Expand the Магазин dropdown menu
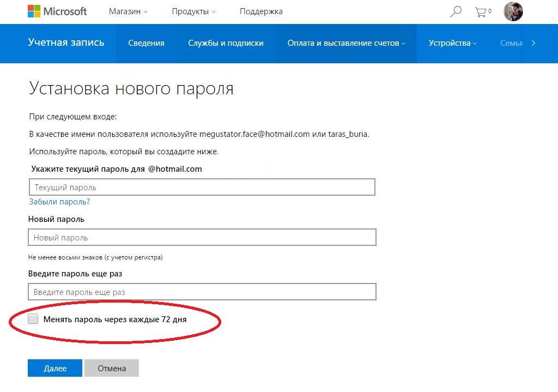The height and width of the screenshot is (392, 558). pos(128,11)
